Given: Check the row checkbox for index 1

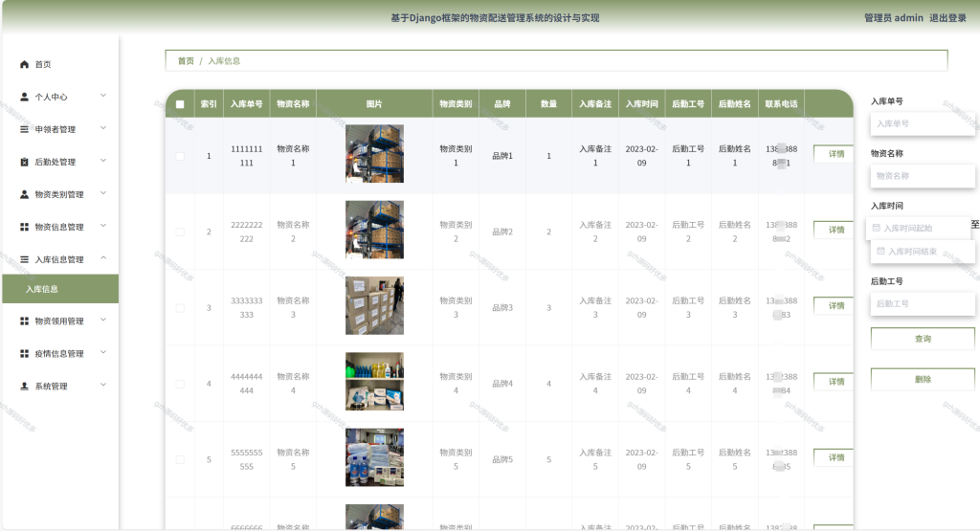Looking at the screenshot, I should click(180, 156).
